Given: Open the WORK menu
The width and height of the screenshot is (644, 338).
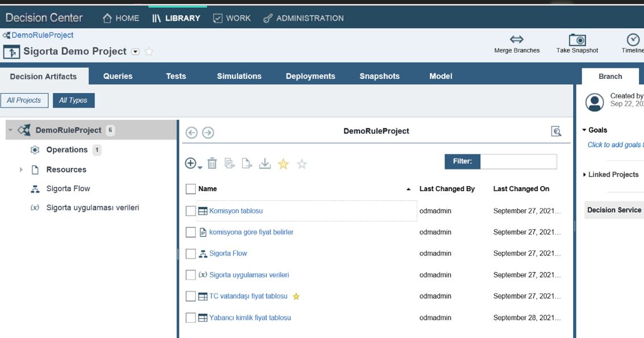Looking at the screenshot, I should [x=232, y=18].
